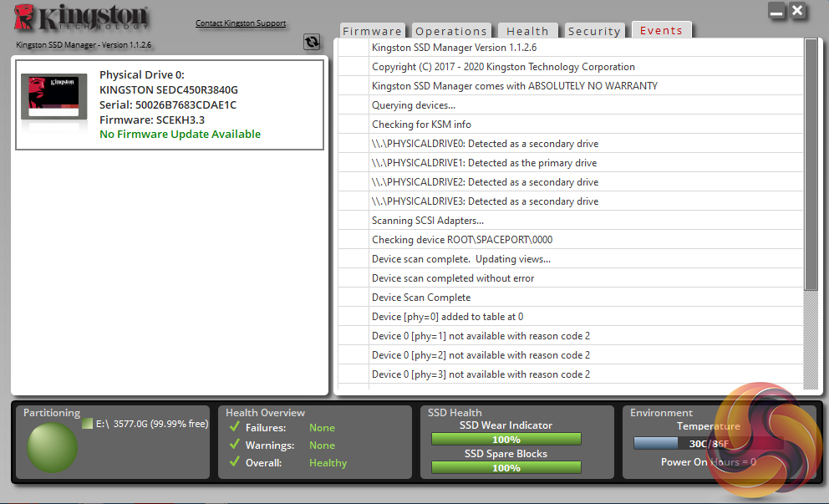Click the refresh drives icon

(312, 42)
